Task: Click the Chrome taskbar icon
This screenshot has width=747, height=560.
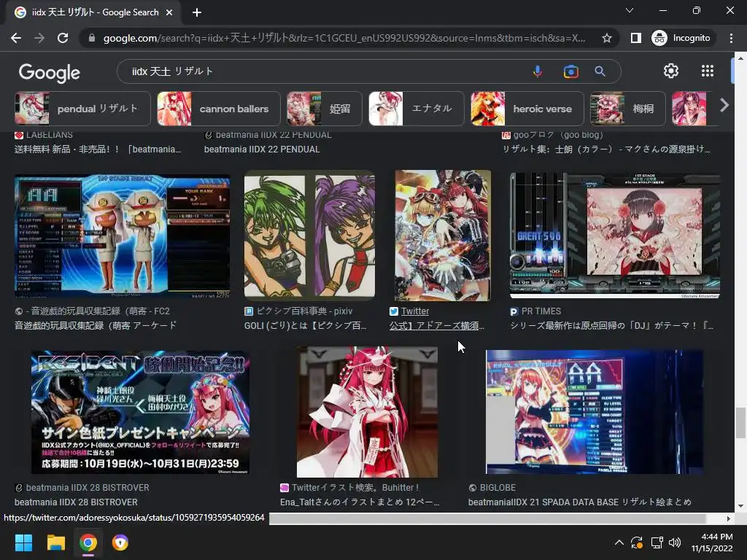Action: [x=88, y=542]
